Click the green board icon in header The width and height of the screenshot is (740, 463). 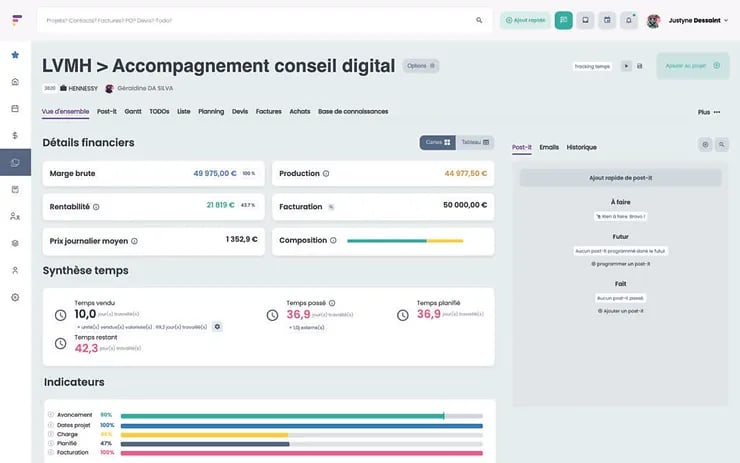coord(563,20)
